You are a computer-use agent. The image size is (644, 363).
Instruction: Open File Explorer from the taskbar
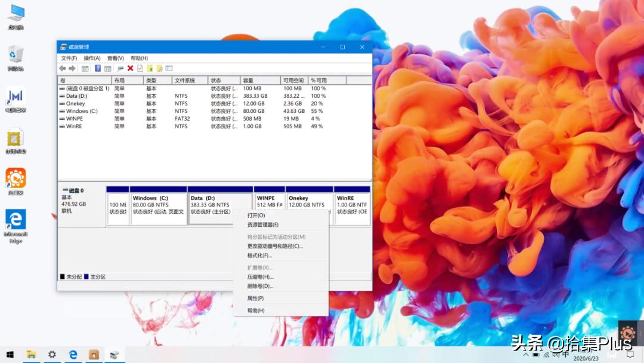coord(31,355)
